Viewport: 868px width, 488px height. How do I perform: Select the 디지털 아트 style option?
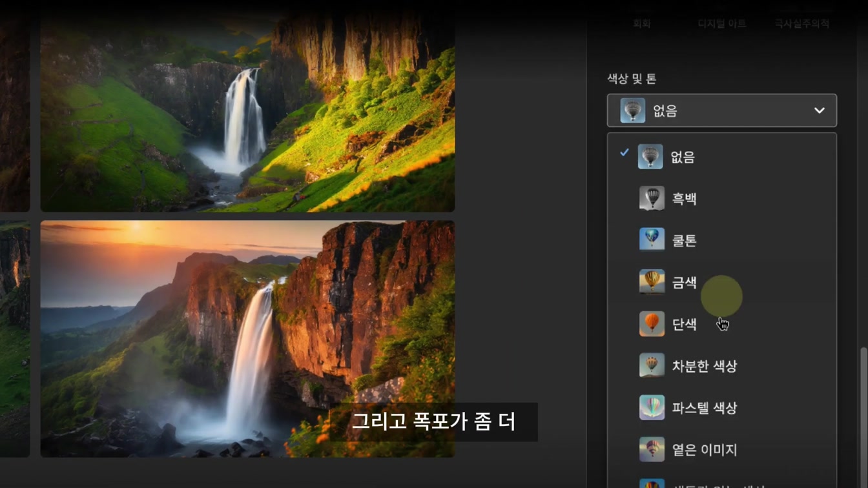tap(721, 24)
